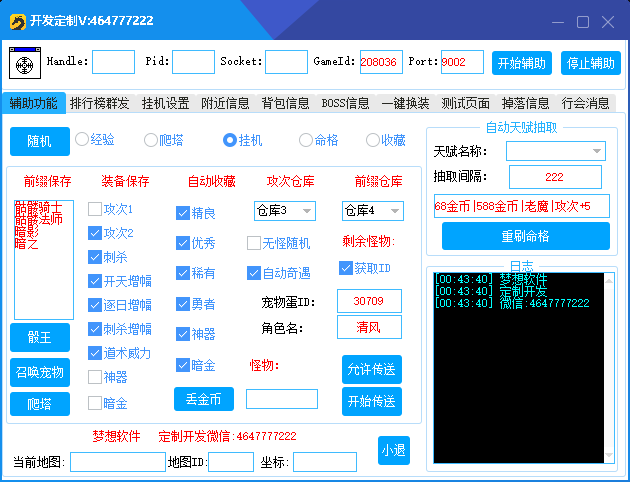Uncheck the 自动奇遇 option
Viewport: 630px width, 482px height.
tap(254, 273)
